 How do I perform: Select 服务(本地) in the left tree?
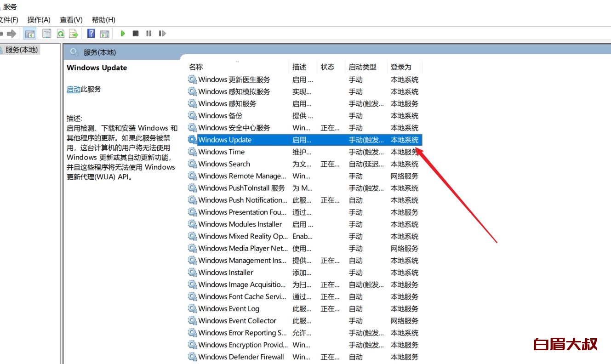(22, 50)
